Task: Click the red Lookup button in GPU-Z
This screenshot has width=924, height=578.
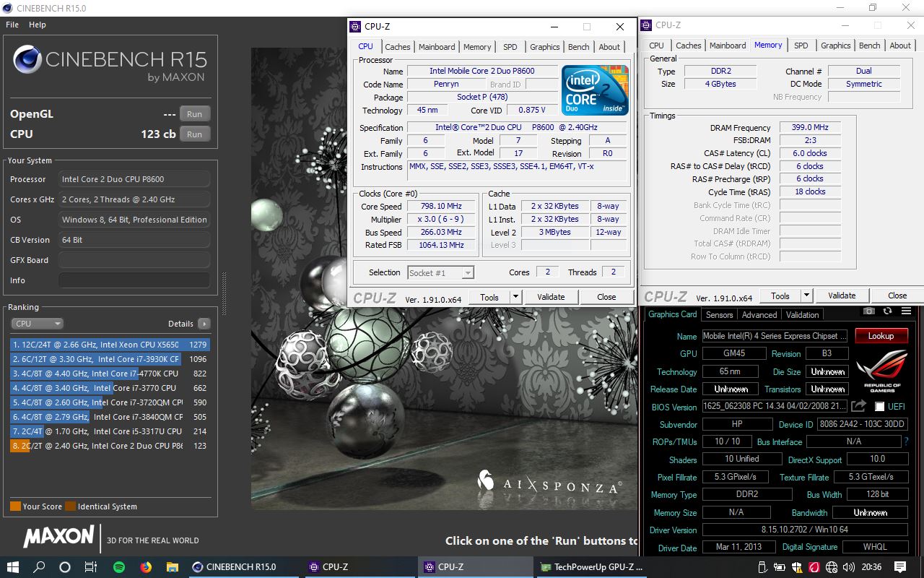Action: click(881, 336)
